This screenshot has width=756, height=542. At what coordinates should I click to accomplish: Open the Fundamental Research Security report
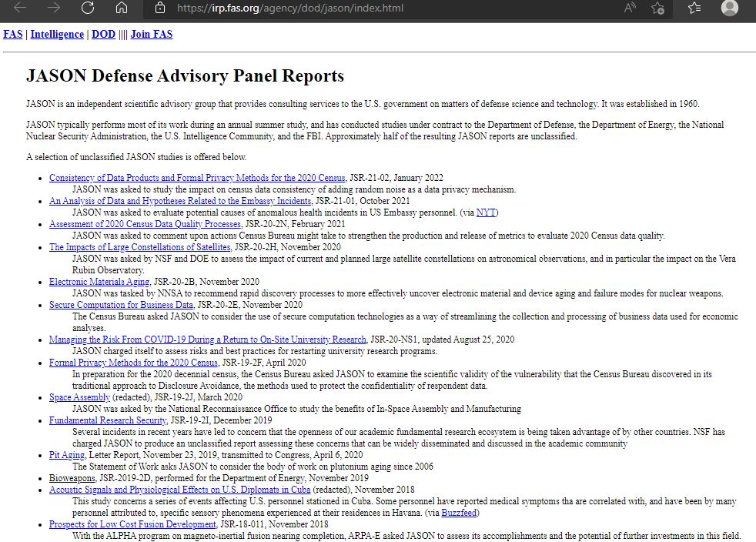[x=108, y=421]
